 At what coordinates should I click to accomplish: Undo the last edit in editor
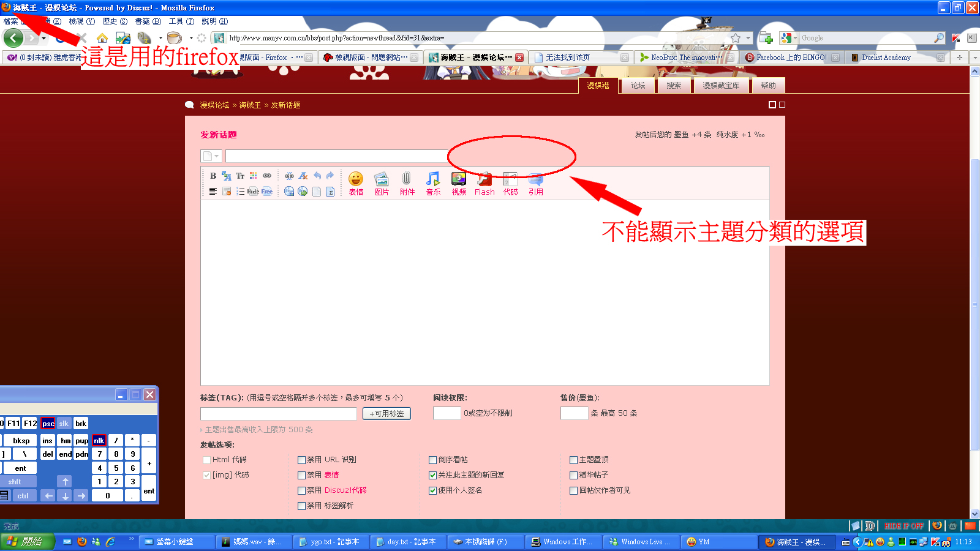coord(317,176)
